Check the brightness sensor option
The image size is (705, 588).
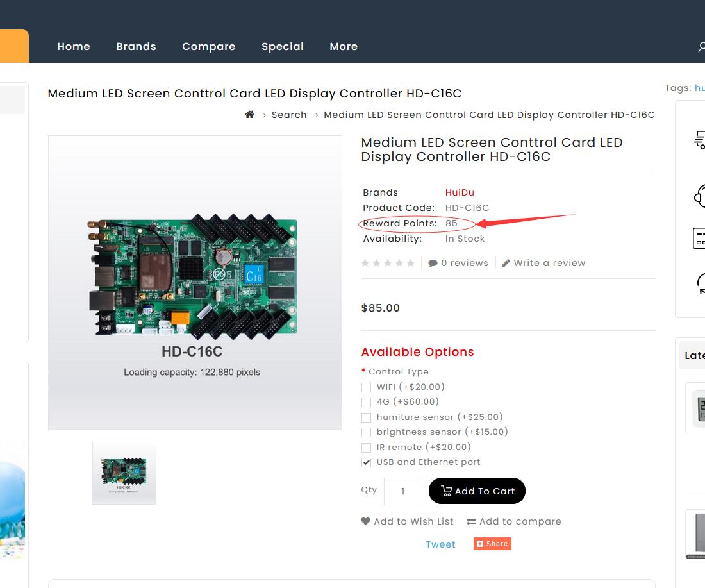[x=367, y=432]
